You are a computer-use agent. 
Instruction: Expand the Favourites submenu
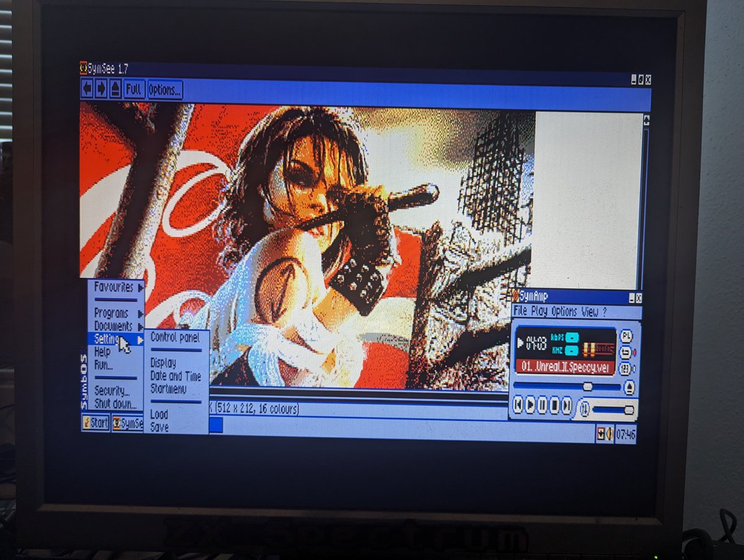pyautogui.click(x=116, y=287)
